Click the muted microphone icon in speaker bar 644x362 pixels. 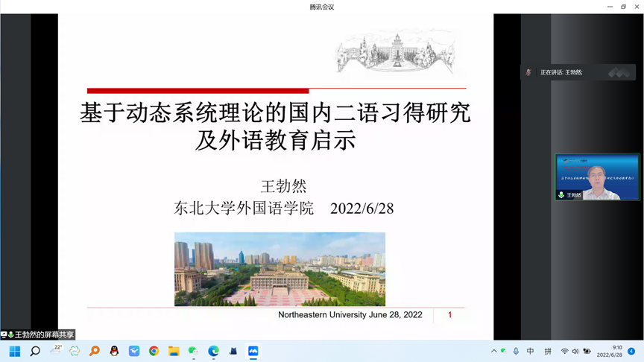click(528, 72)
